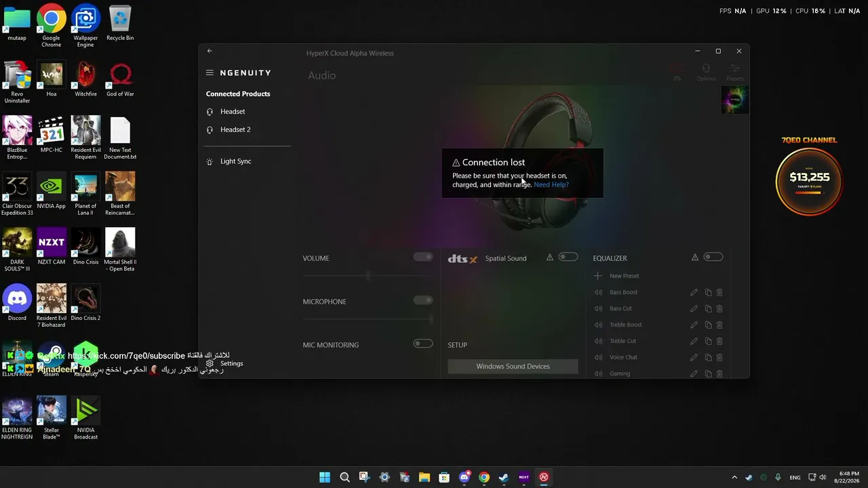Open Steam from the taskbar
The height and width of the screenshot is (488, 868).
pos(504,477)
